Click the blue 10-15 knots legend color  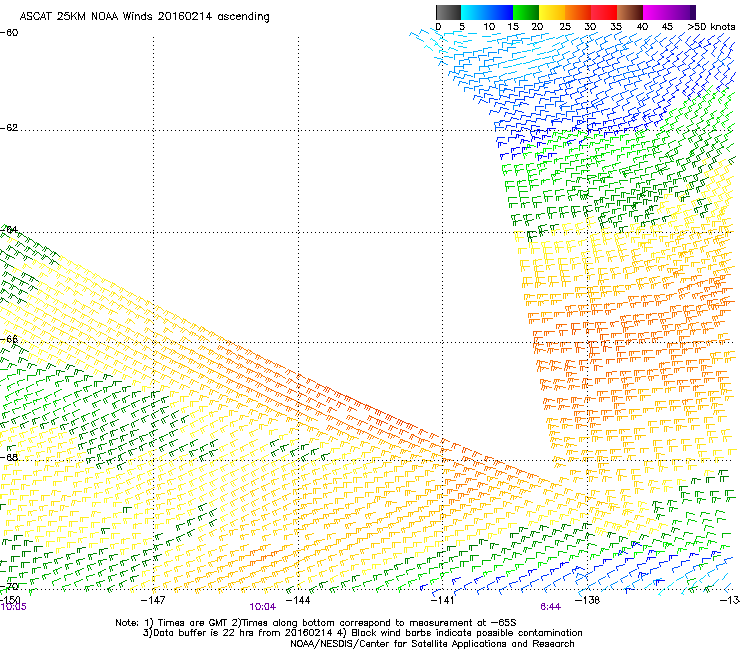(500, 12)
